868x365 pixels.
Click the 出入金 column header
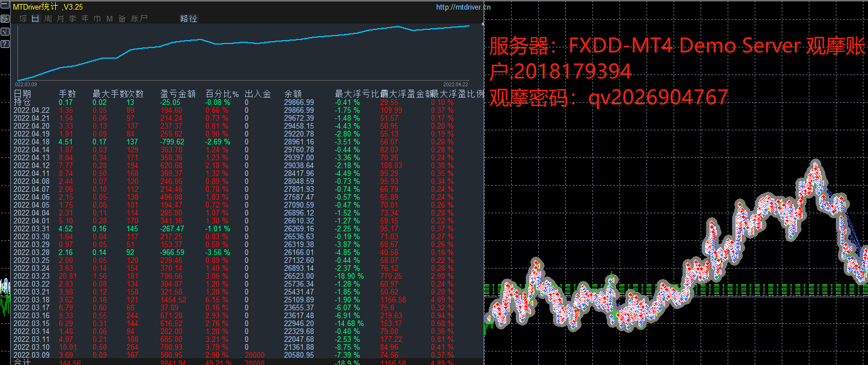[258, 94]
